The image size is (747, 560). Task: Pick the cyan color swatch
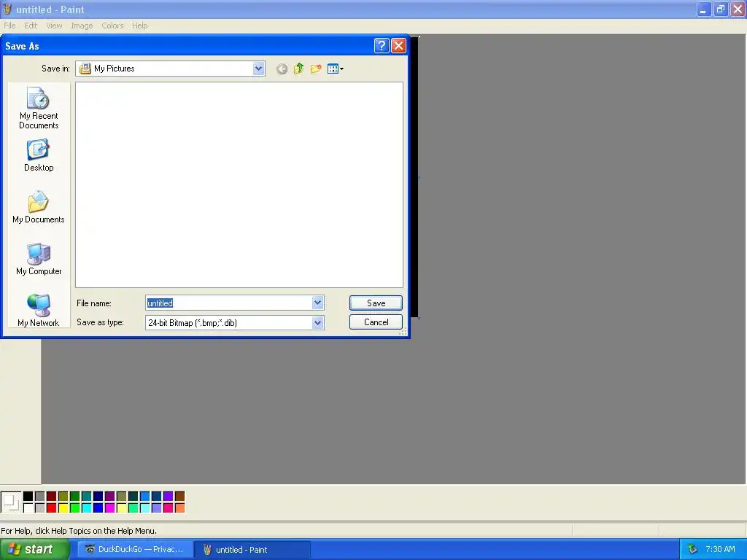(x=86, y=507)
